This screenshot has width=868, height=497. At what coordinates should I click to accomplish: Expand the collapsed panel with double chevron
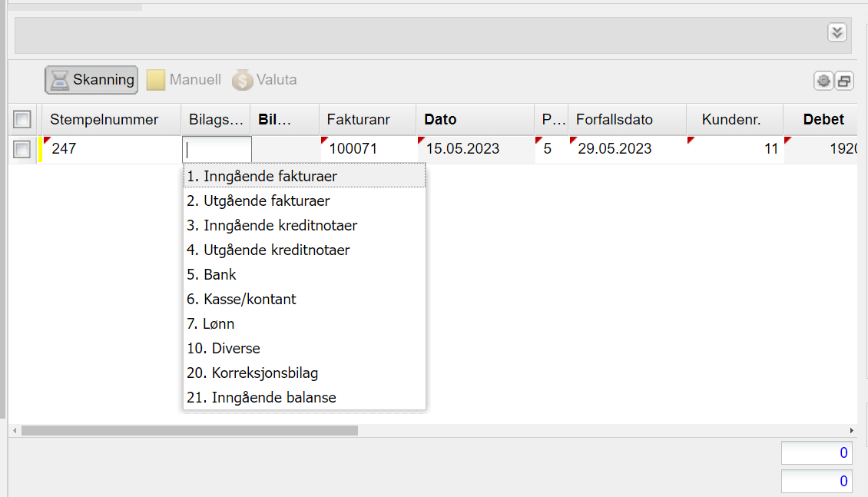click(837, 32)
